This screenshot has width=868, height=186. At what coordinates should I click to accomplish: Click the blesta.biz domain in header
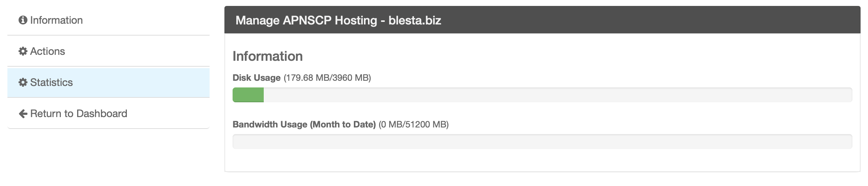[x=415, y=20]
